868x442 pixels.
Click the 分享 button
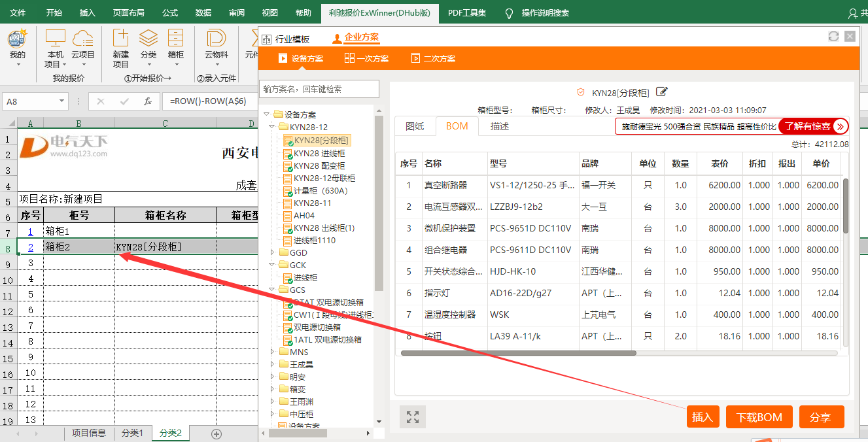(822, 417)
